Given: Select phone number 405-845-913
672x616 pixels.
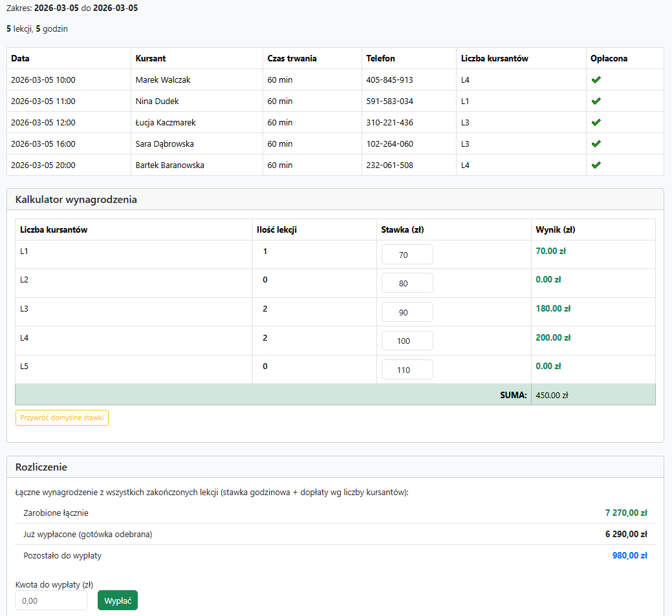Looking at the screenshot, I should [389, 80].
